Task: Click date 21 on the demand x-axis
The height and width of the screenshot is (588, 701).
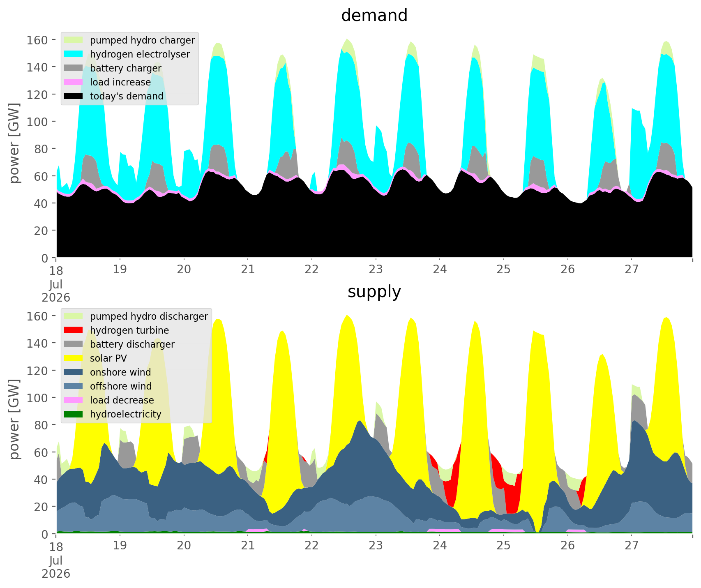Action: click(248, 270)
